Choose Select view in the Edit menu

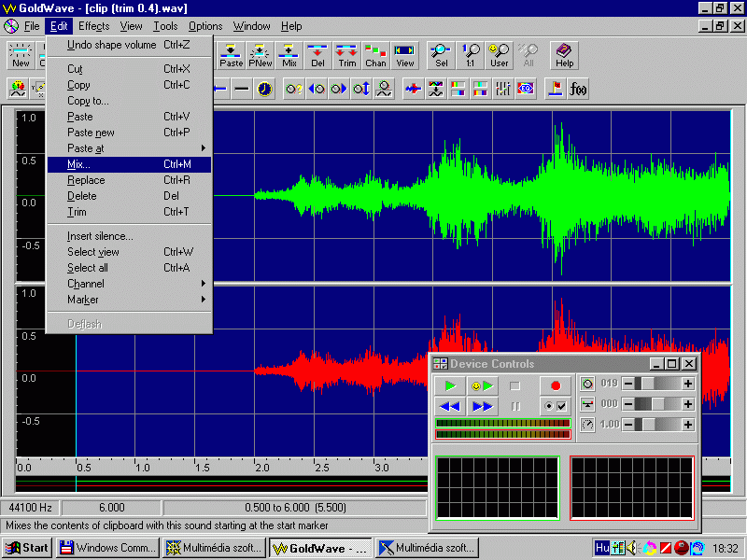(129, 252)
